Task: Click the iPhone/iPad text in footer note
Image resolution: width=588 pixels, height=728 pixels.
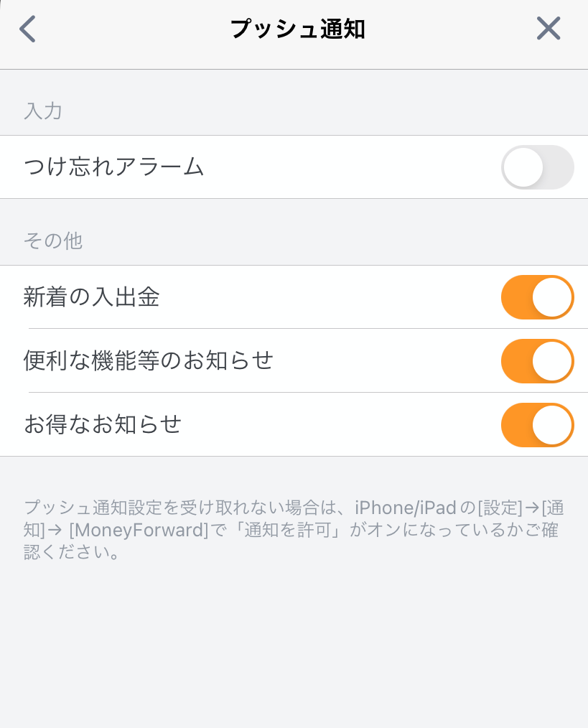Action: [x=406, y=508]
